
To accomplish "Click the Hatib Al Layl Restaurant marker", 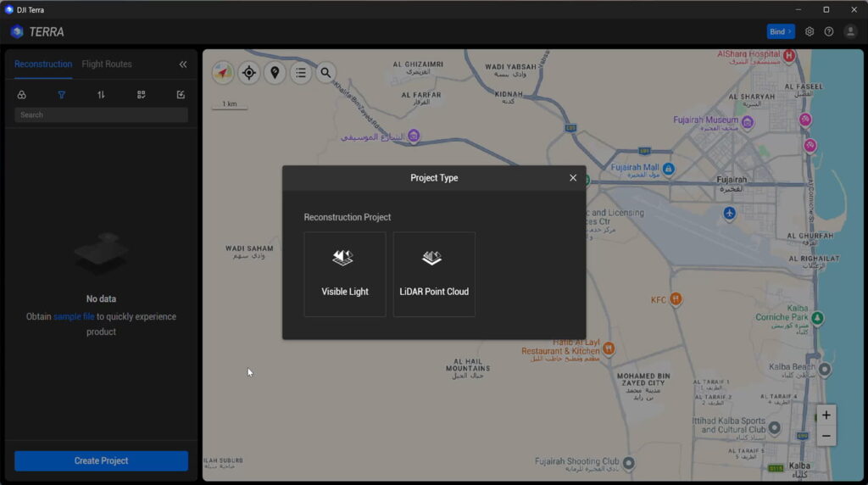I will [x=609, y=348].
